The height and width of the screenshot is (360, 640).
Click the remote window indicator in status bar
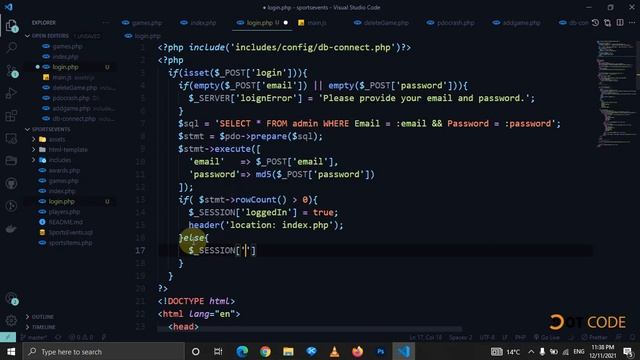pos(8,337)
